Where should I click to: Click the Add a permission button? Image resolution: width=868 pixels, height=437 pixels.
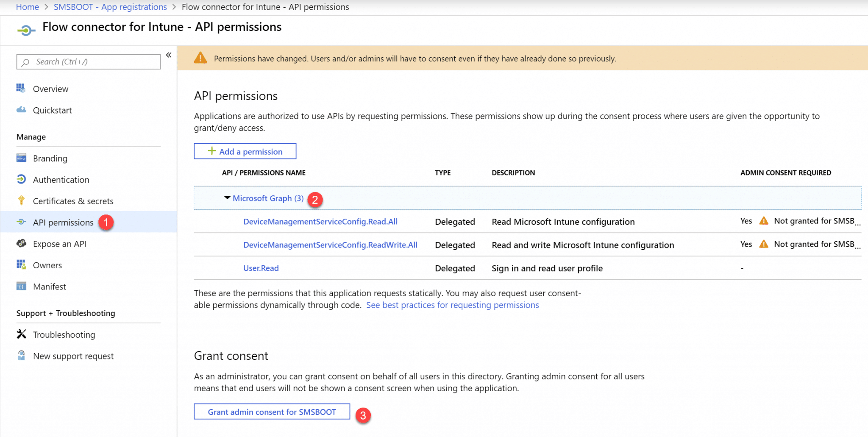[245, 151]
